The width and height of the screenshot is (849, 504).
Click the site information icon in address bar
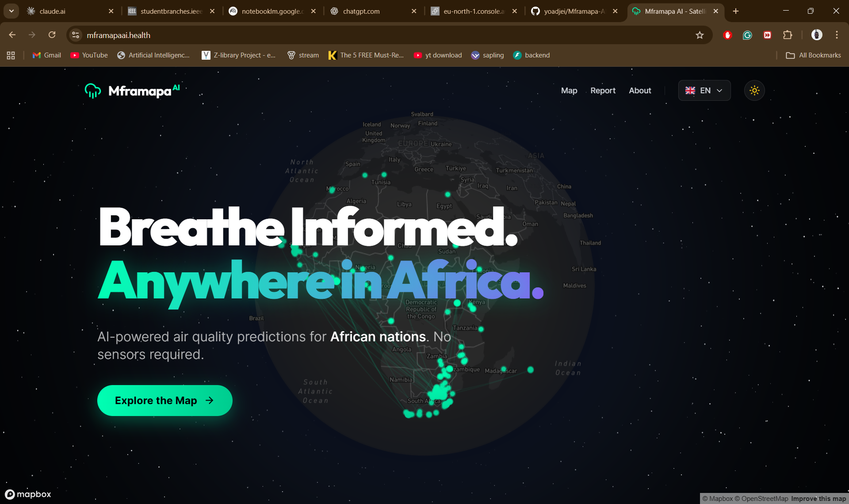coord(76,35)
